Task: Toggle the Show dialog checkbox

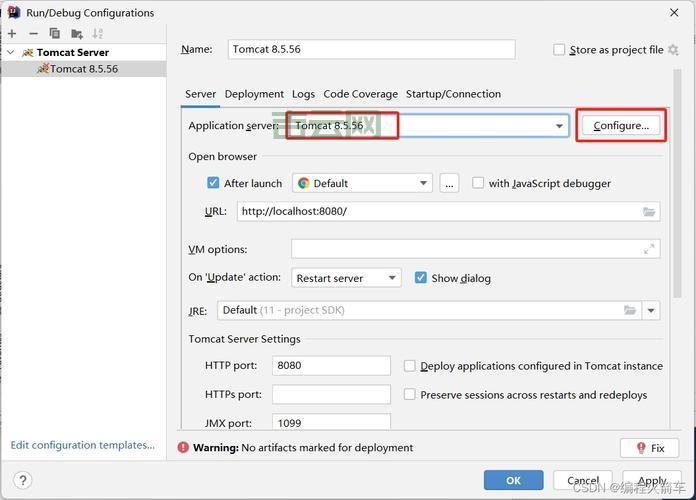Action: click(x=421, y=278)
